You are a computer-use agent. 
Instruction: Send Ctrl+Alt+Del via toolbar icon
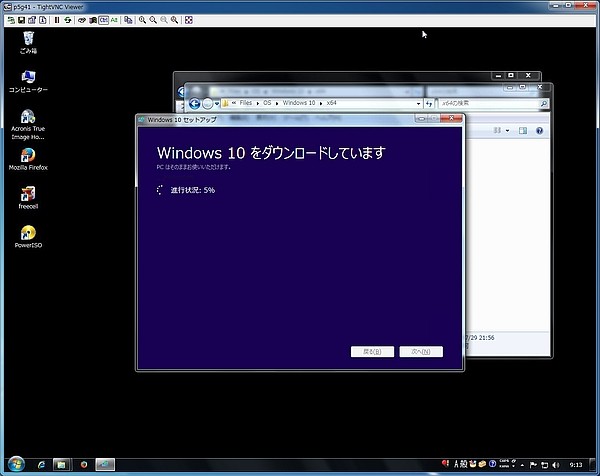pos(82,20)
